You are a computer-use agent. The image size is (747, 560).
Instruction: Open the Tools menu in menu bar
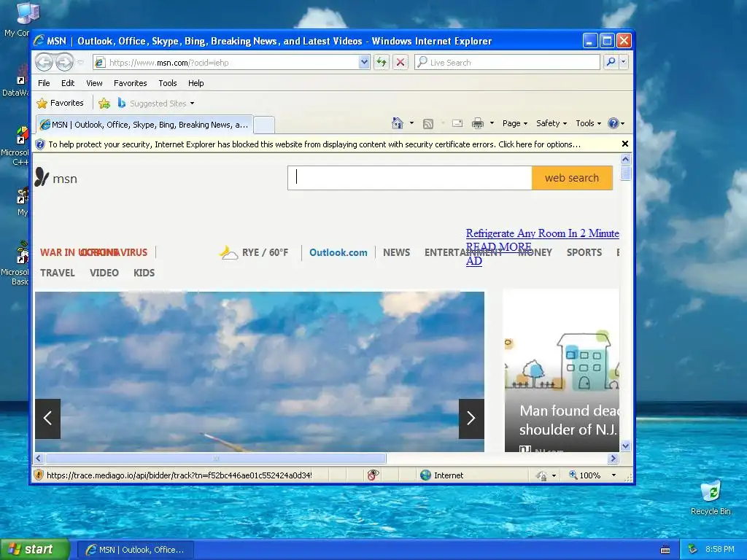tap(168, 83)
